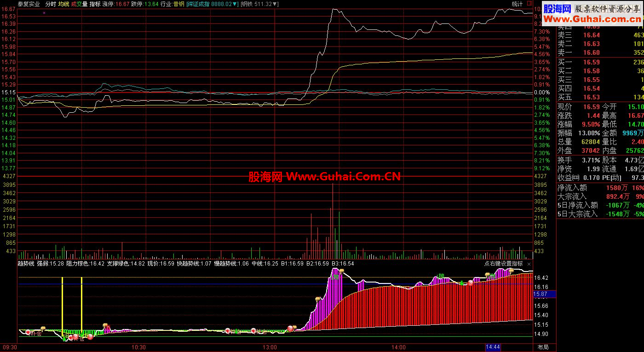Click the 5日大宗流入 -1548万 row
Viewport: 644px width, 352px height.
coord(600,214)
